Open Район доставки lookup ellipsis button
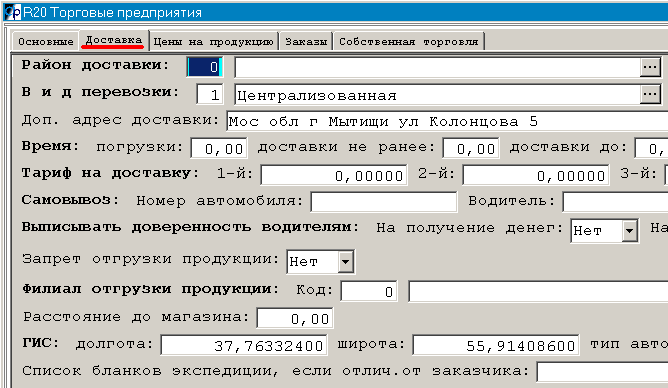The height and width of the screenshot is (388, 668). pos(650,67)
